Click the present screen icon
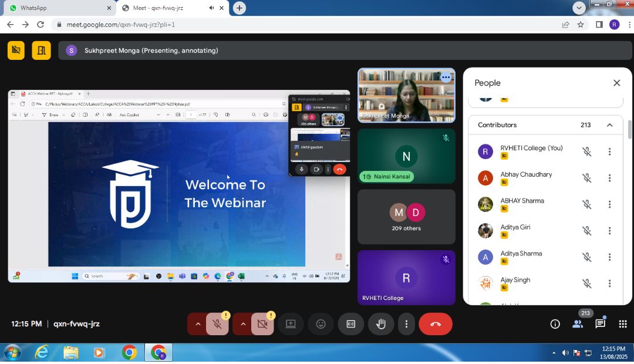The width and height of the screenshot is (634, 364). coord(291,324)
